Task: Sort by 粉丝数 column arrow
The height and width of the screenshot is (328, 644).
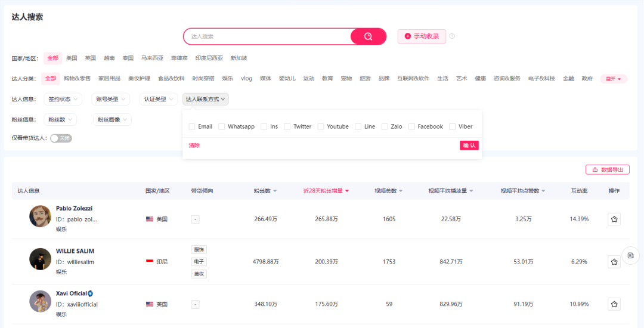Action: tap(275, 191)
